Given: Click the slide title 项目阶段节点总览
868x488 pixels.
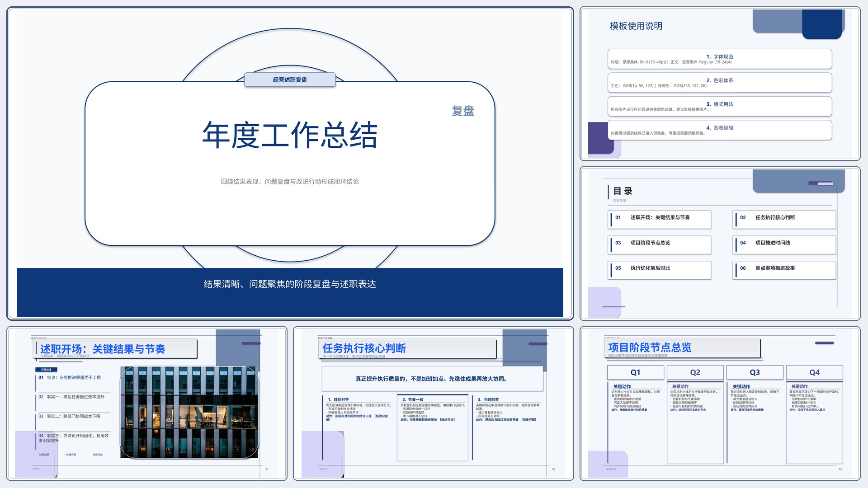Looking at the screenshot, I should (x=650, y=347).
